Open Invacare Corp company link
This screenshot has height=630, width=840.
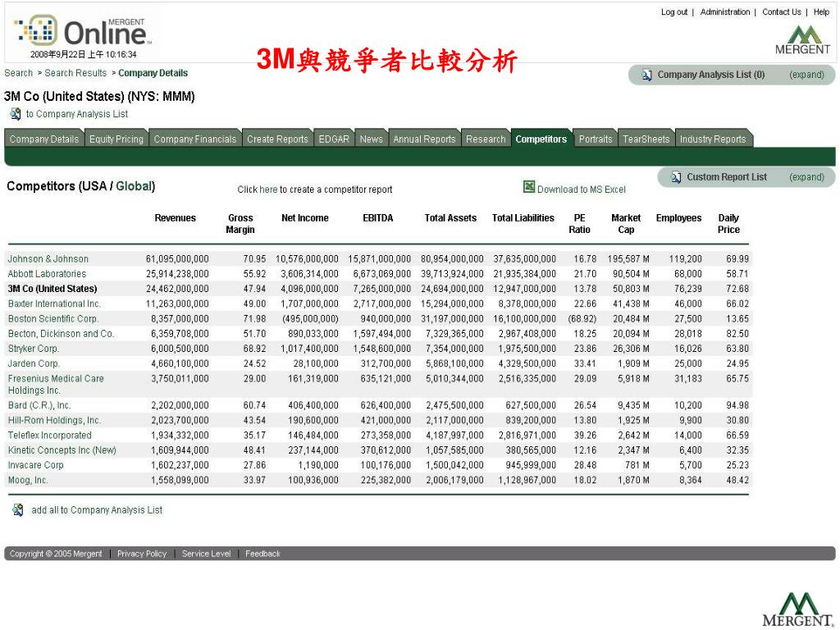pyautogui.click(x=36, y=466)
